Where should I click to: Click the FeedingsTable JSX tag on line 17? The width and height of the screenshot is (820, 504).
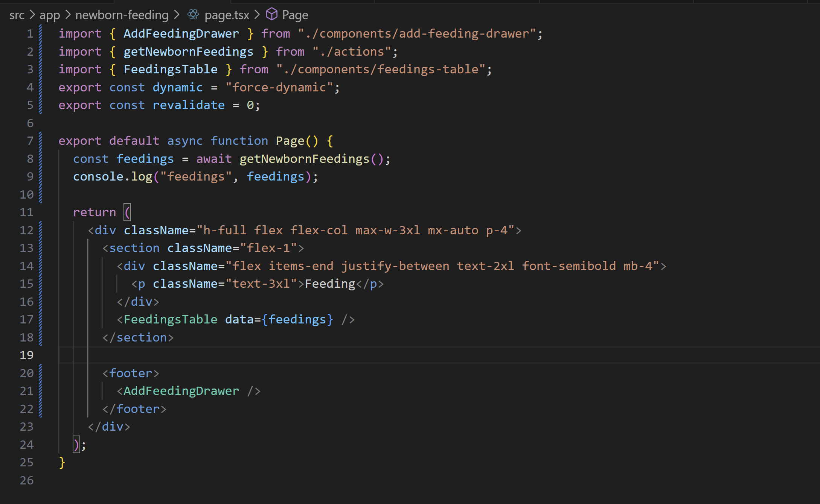[170, 319]
